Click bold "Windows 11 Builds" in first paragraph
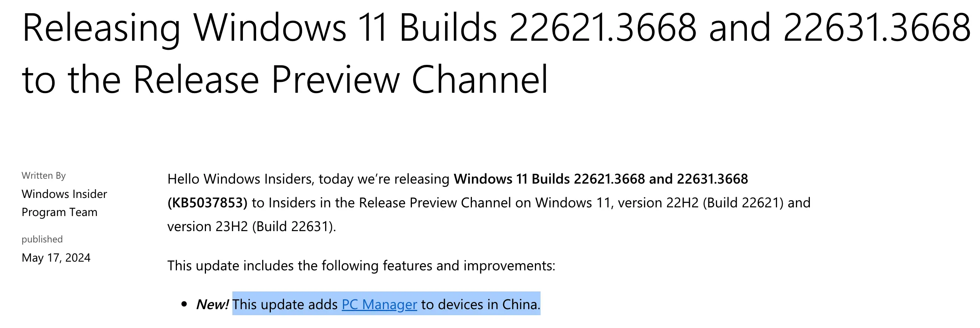The height and width of the screenshot is (328, 980). pyautogui.click(x=511, y=179)
